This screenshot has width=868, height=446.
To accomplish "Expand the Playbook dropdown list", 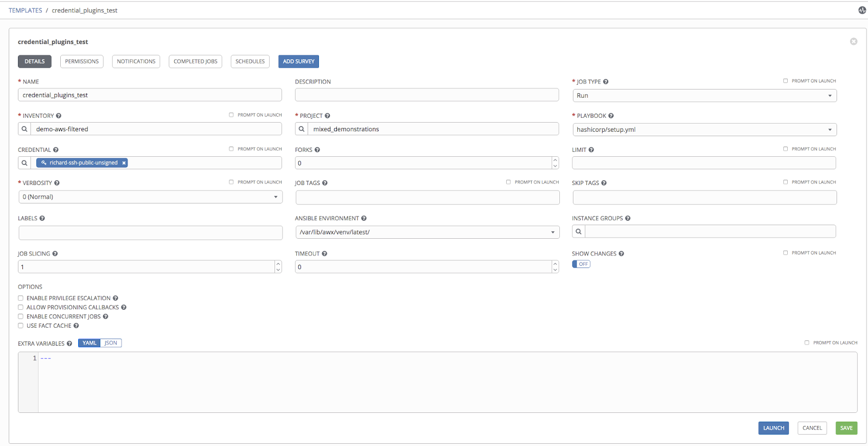I will click(x=704, y=130).
